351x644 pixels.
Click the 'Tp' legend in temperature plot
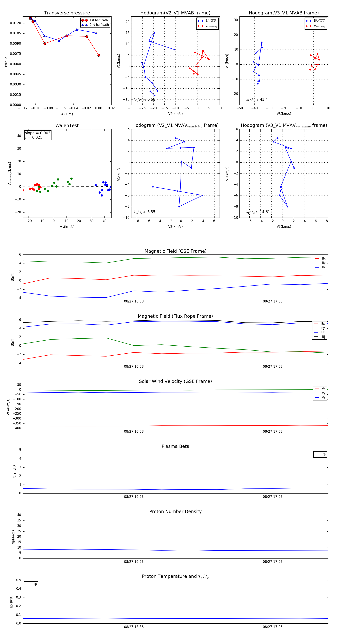(x=31, y=584)
